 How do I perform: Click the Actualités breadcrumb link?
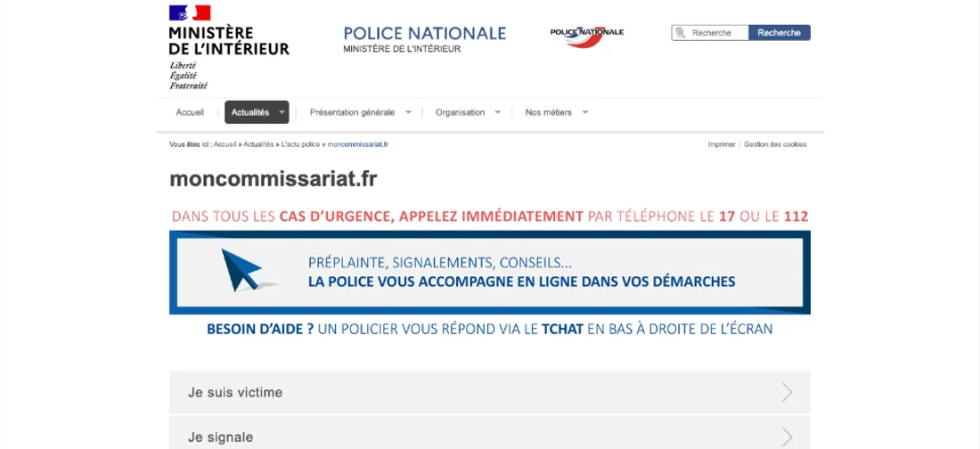point(258,144)
